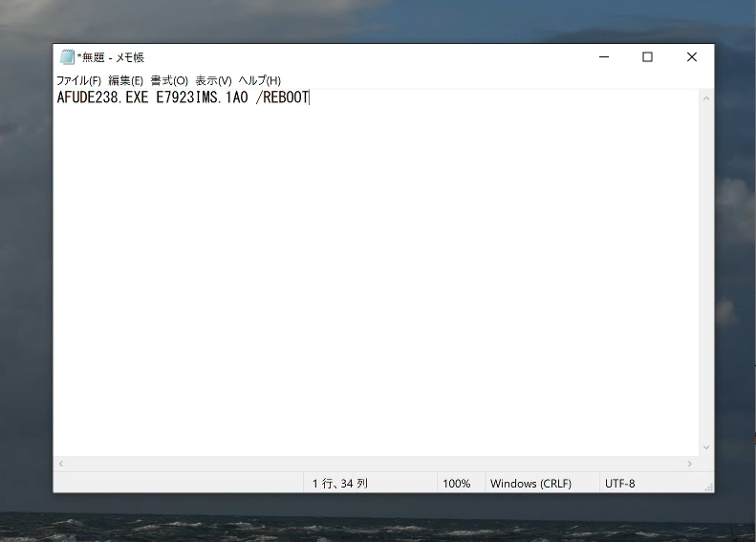
Task: Click the 無題 - メモ帳 window title
Action: (x=111, y=57)
